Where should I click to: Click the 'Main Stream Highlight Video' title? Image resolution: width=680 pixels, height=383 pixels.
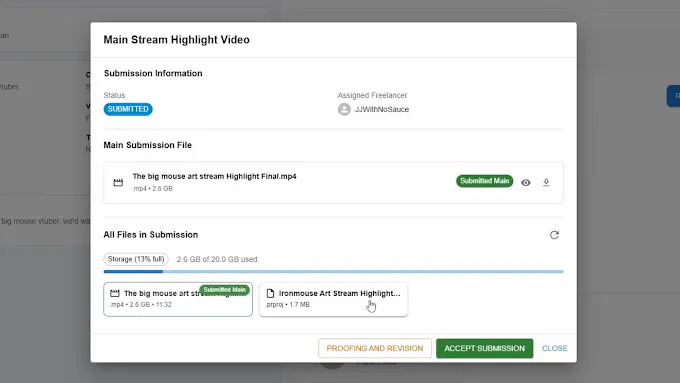point(177,39)
